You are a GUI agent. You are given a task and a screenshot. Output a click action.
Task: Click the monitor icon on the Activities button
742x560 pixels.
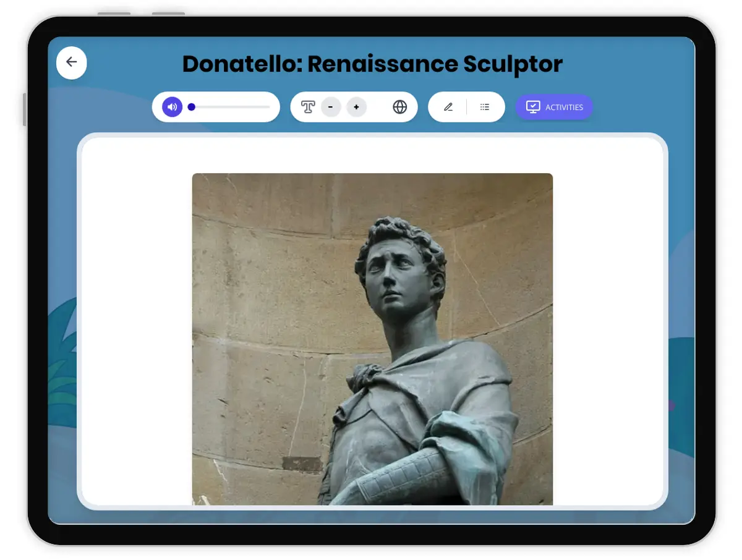tap(532, 107)
